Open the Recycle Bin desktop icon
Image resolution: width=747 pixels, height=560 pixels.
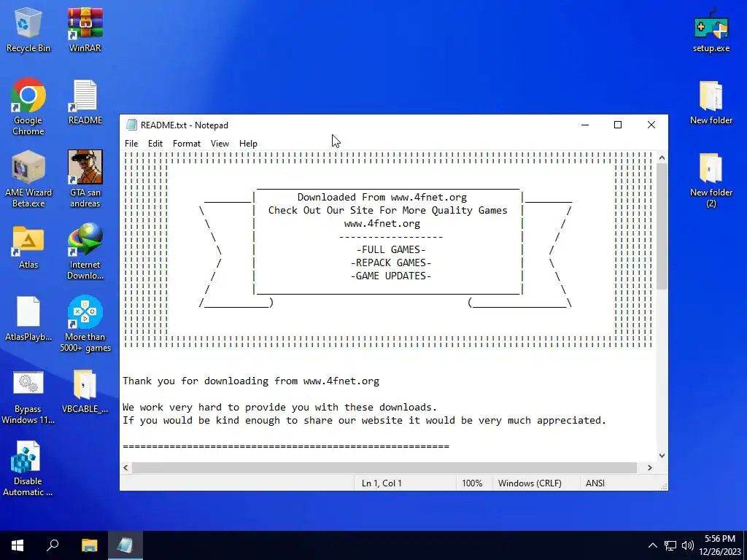[28, 30]
